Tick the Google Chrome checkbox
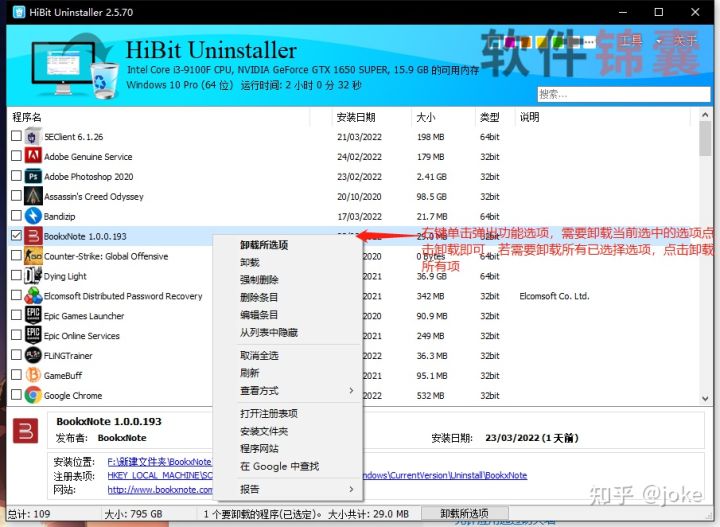Image resolution: width=720 pixels, height=527 pixels. [x=16, y=395]
